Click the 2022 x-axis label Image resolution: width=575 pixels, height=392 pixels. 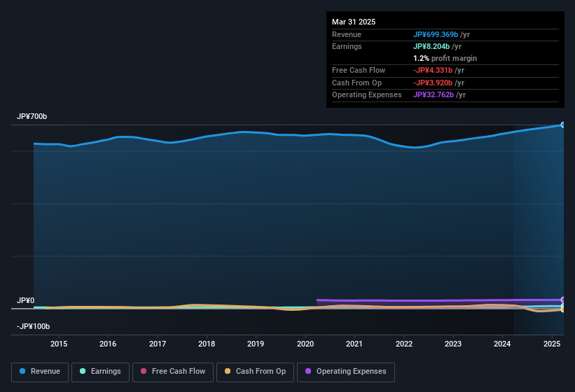click(403, 344)
